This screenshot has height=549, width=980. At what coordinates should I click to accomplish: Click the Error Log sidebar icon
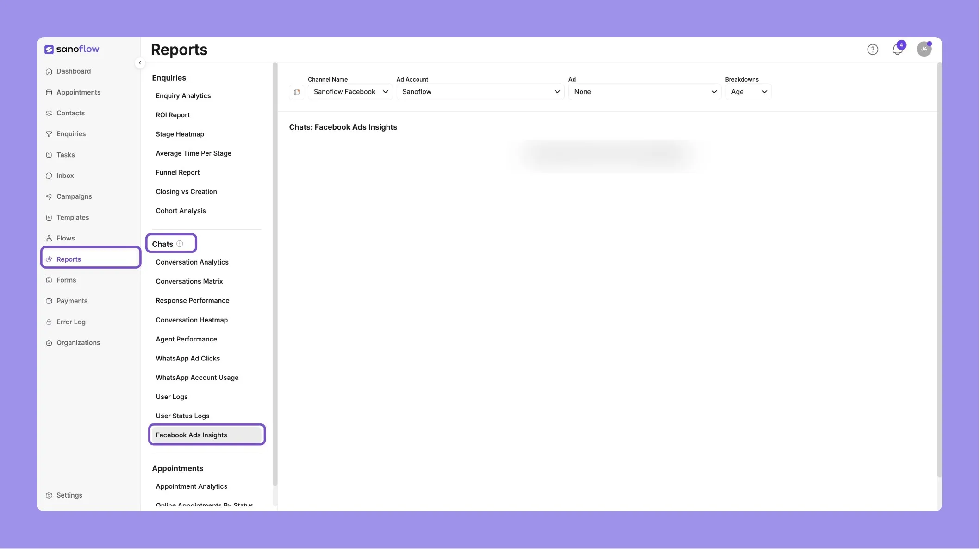click(x=49, y=322)
